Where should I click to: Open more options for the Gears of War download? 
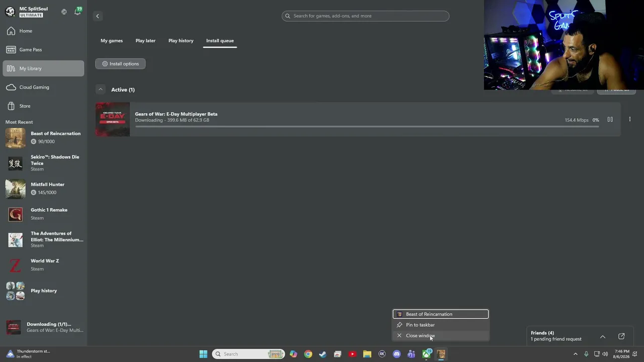pyautogui.click(x=629, y=120)
